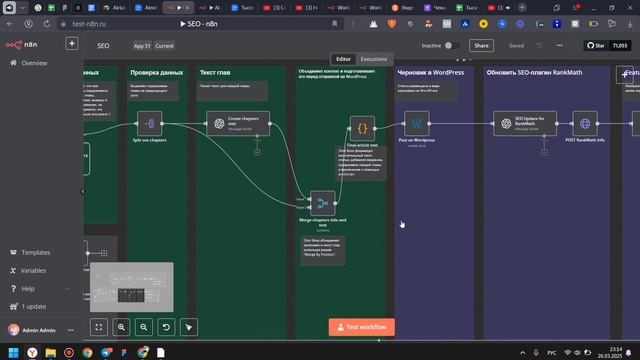
Task: Open File Explorer from the taskbar
Action: pos(51,353)
